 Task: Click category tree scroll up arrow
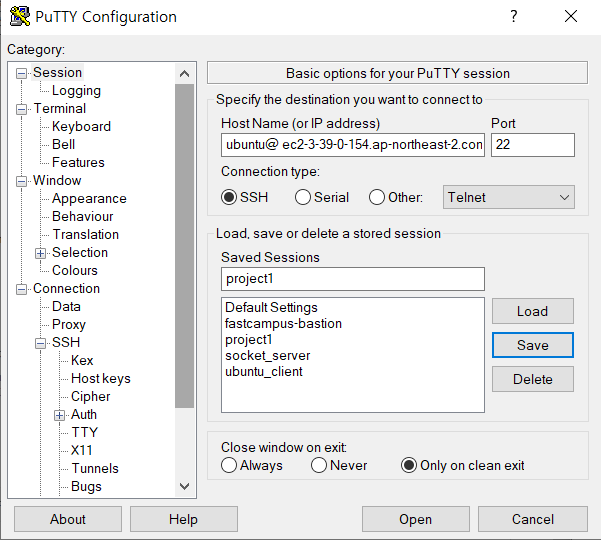coord(184,74)
